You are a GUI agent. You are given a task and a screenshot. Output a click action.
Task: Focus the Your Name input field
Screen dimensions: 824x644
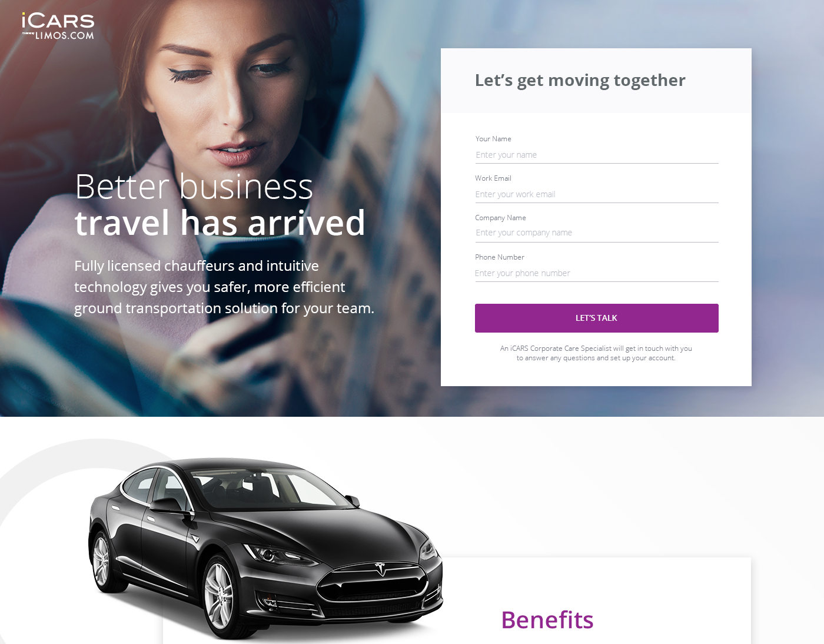tap(596, 155)
